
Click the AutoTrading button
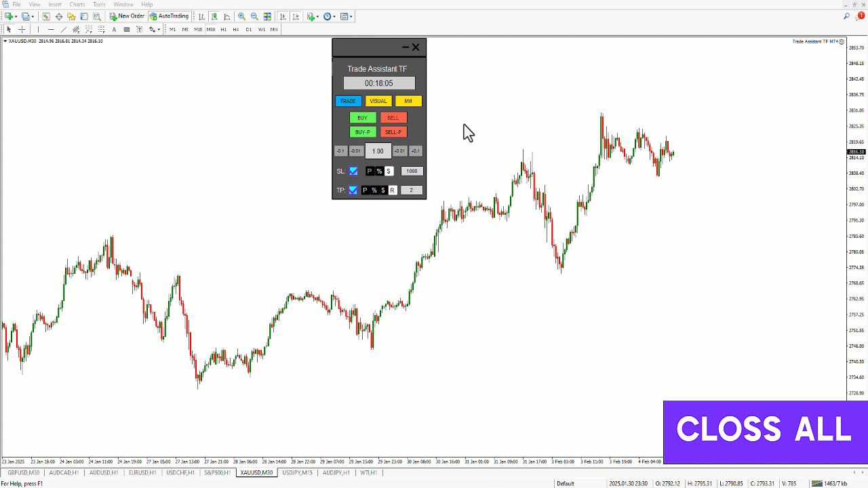click(170, 16)
